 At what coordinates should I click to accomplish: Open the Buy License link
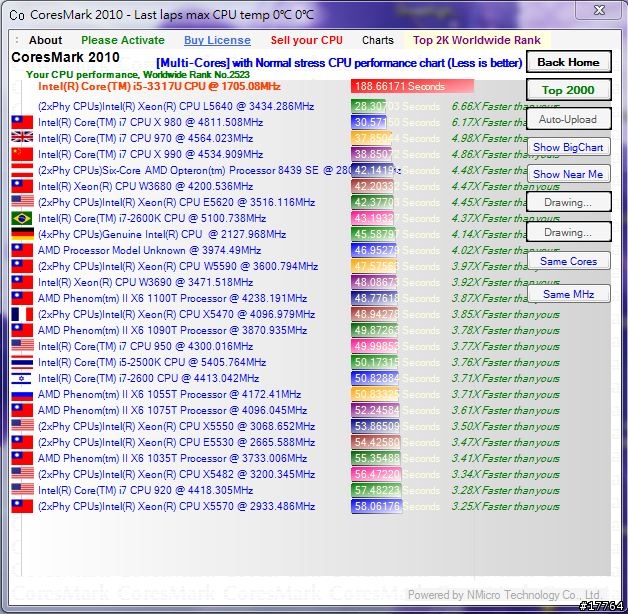[217, 40]
